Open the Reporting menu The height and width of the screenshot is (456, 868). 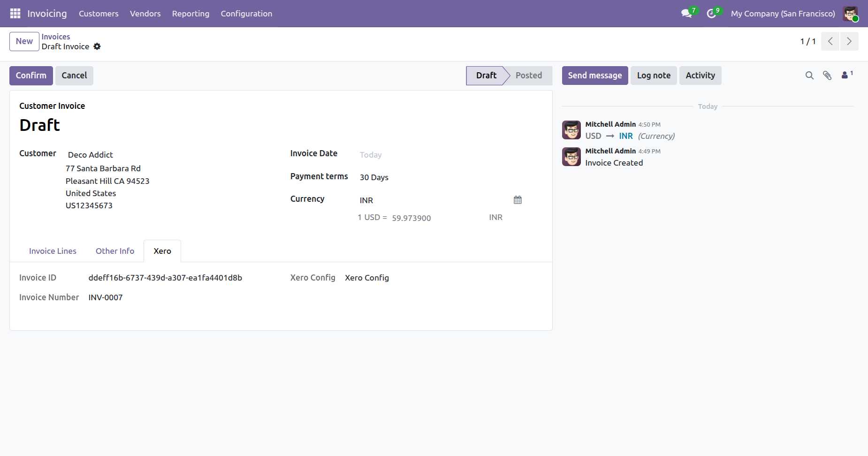[190, 14]
